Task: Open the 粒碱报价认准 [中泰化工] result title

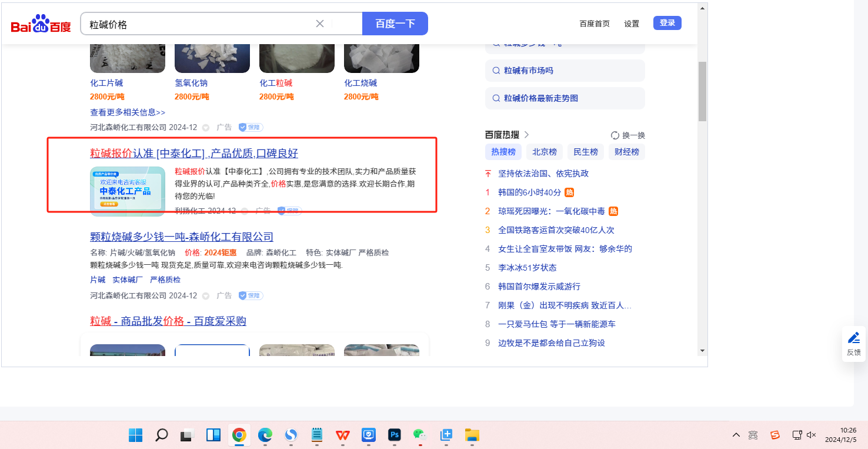Action: (x=194, y=154)
